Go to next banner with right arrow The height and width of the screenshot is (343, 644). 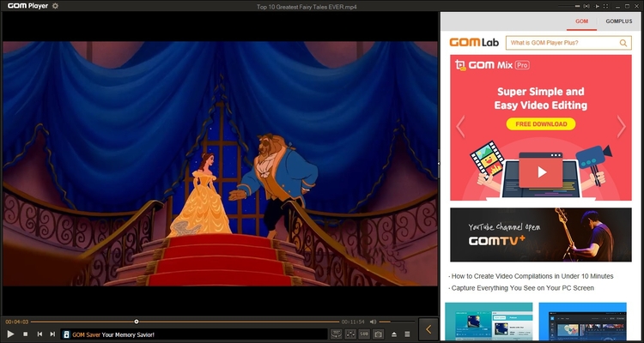pos(621,126)
